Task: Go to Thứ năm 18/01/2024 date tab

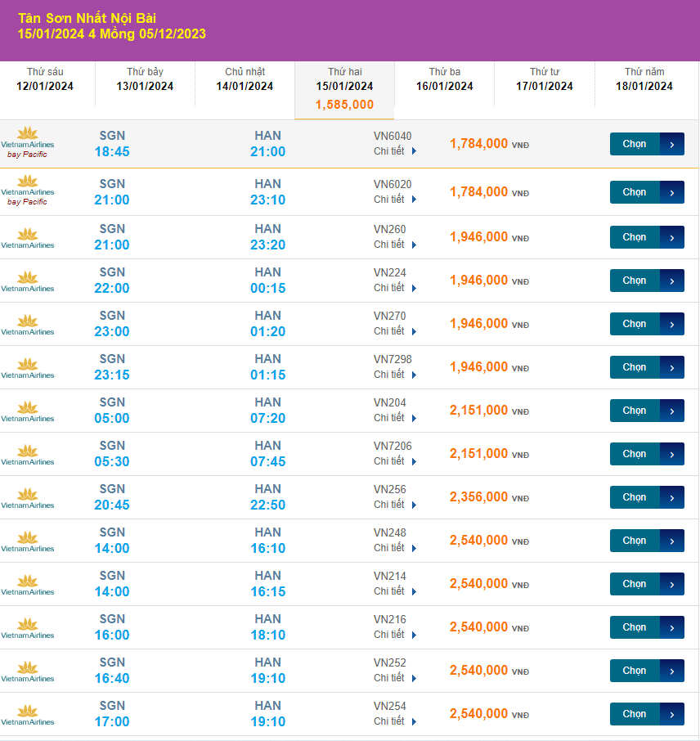Action: 644,79
